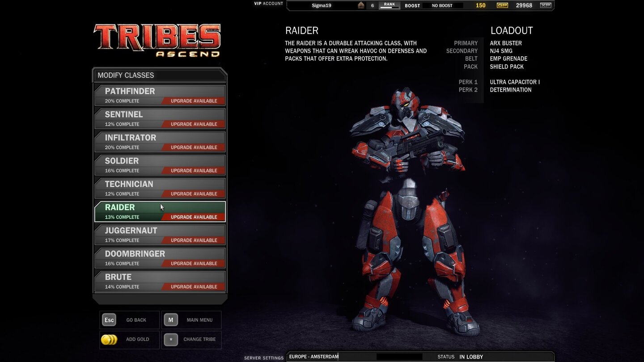Click the NJ4 SMG secondary weapon
This screenshot has height=362, width=644.
501,51
